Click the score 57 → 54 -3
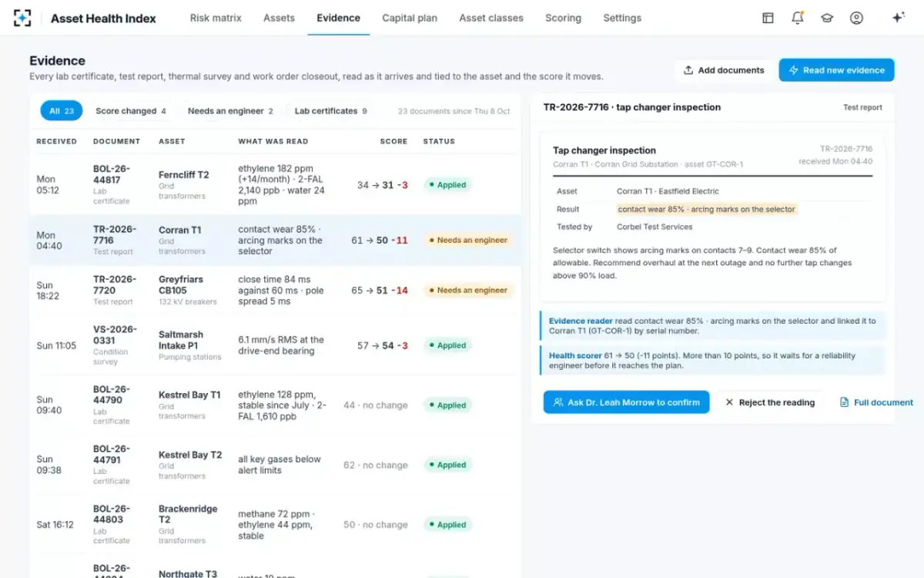The image size is (924, 578). point(383,345)
